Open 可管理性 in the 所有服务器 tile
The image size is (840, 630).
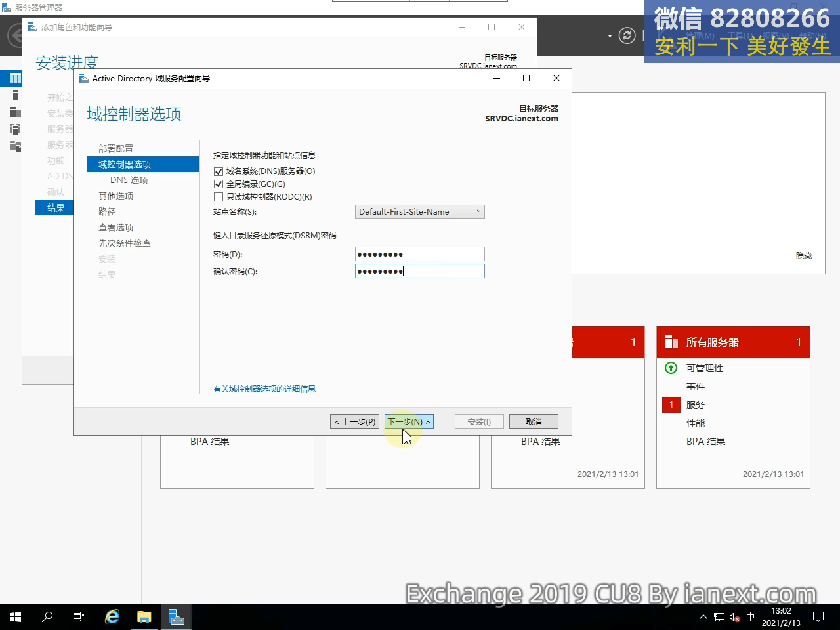pos(705,368)
